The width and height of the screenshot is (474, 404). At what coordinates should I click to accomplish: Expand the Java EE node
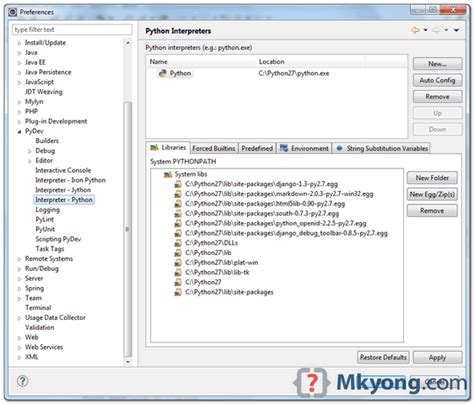coord(19,63)
